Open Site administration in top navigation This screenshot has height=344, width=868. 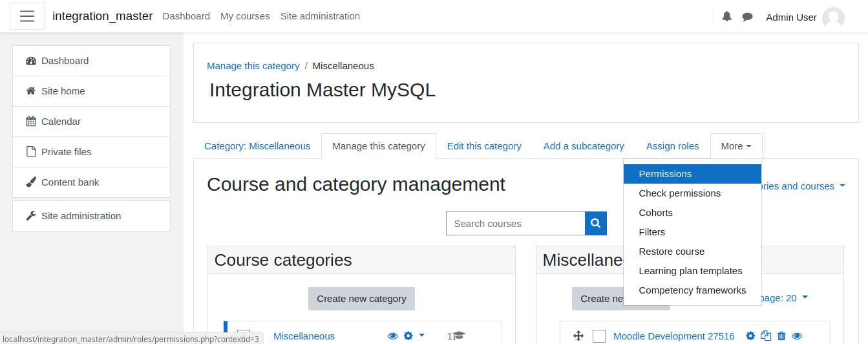(x=320, y=16)
